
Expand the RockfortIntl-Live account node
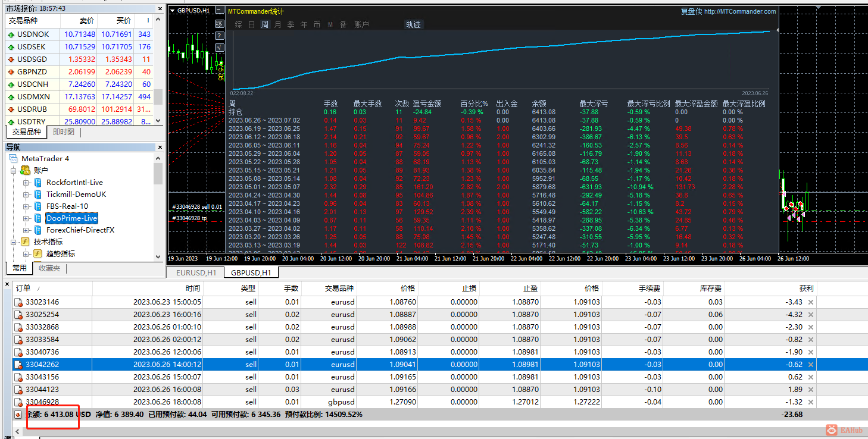(x=26, y=183)
